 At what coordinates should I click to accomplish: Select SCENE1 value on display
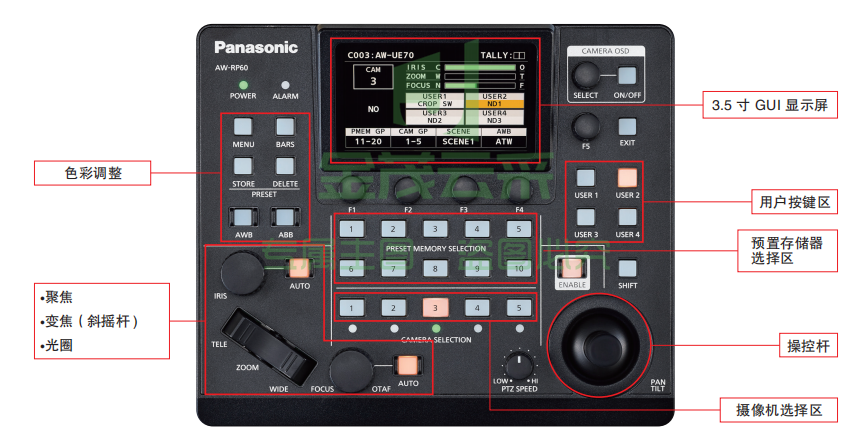click(458, 141)
